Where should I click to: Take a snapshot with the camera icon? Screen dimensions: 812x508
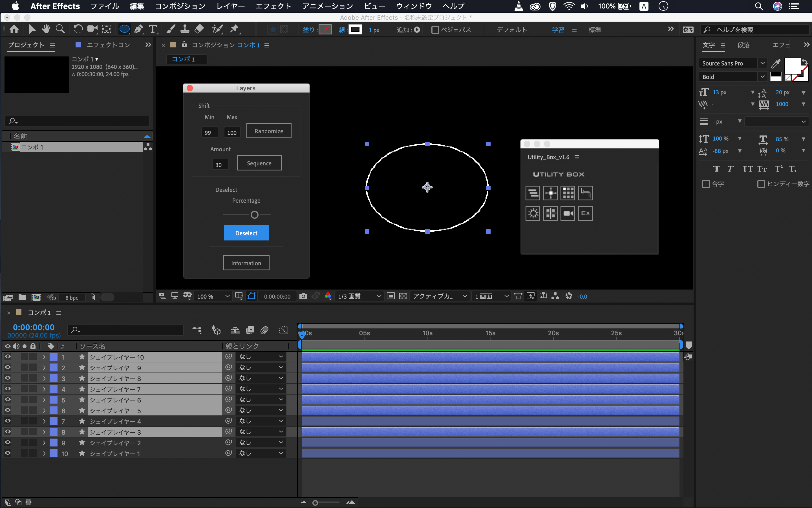click(x=303, y=296)
